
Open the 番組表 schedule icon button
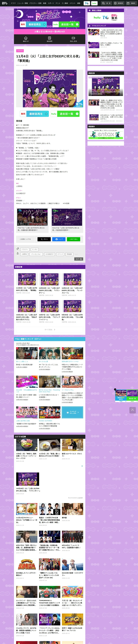(131, 3)
